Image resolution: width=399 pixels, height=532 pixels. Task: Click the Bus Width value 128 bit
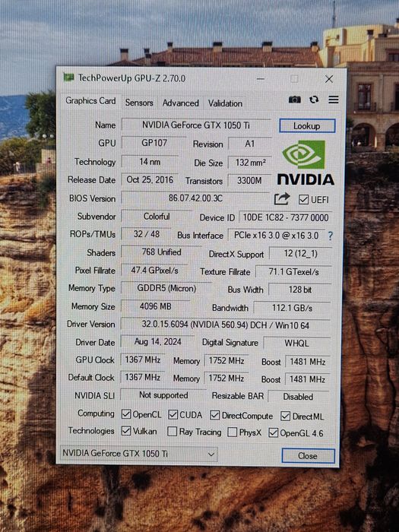point(300,290)
